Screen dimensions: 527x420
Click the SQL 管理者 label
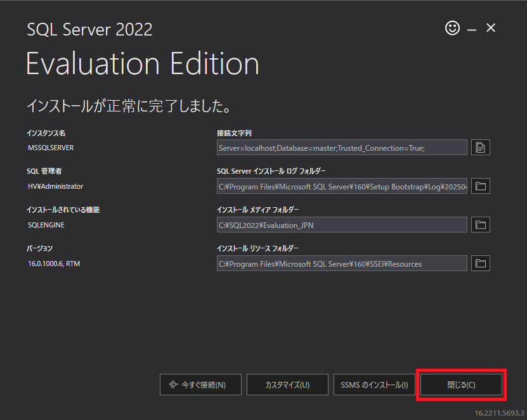(44, 171)
